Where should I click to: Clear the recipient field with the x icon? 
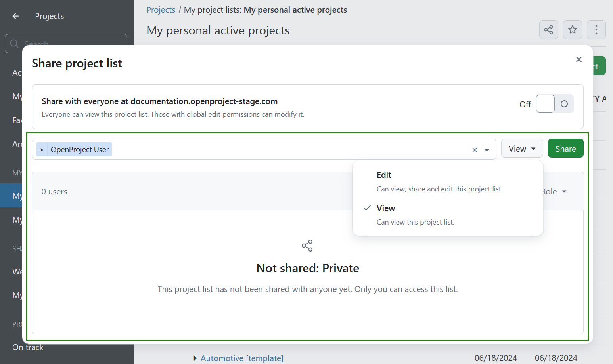tap(474, 150)
